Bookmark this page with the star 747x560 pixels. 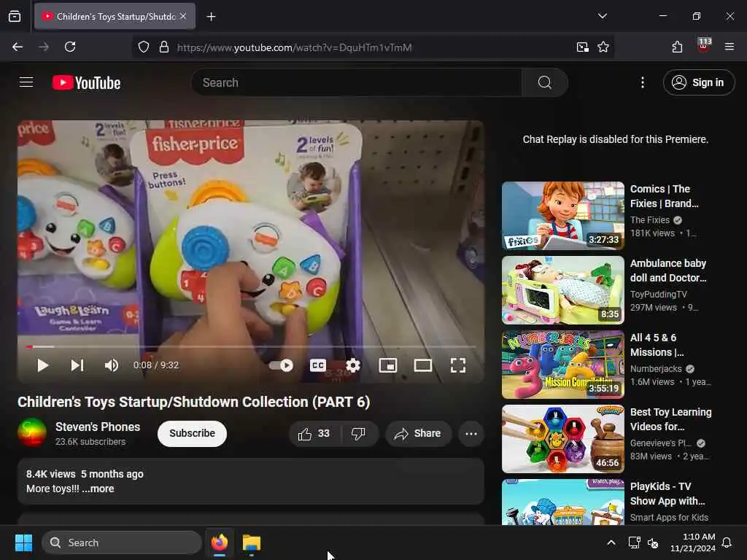603,47
